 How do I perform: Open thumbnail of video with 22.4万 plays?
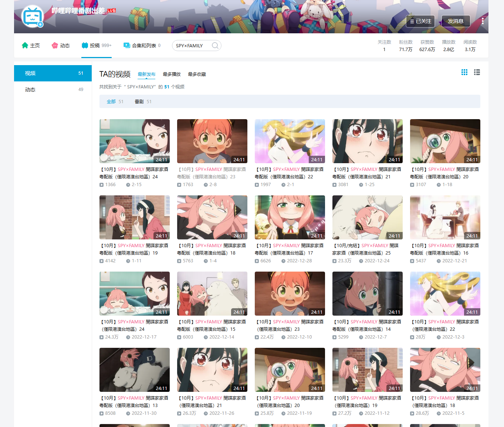[290, 293]
